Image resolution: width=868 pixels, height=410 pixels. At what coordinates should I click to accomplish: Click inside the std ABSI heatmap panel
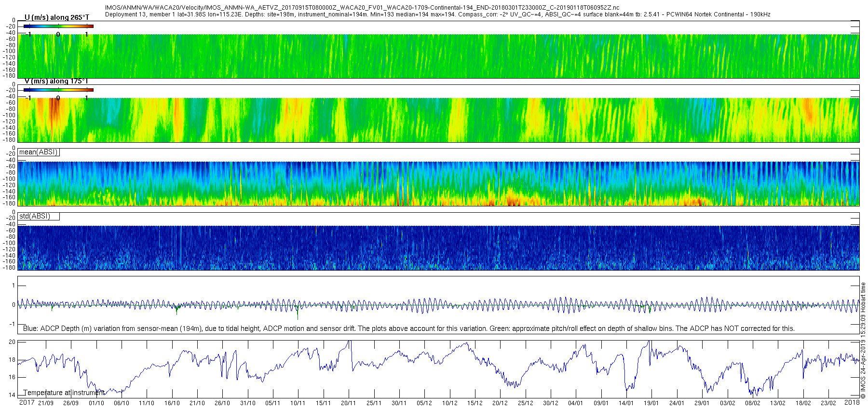coord(438,248)
